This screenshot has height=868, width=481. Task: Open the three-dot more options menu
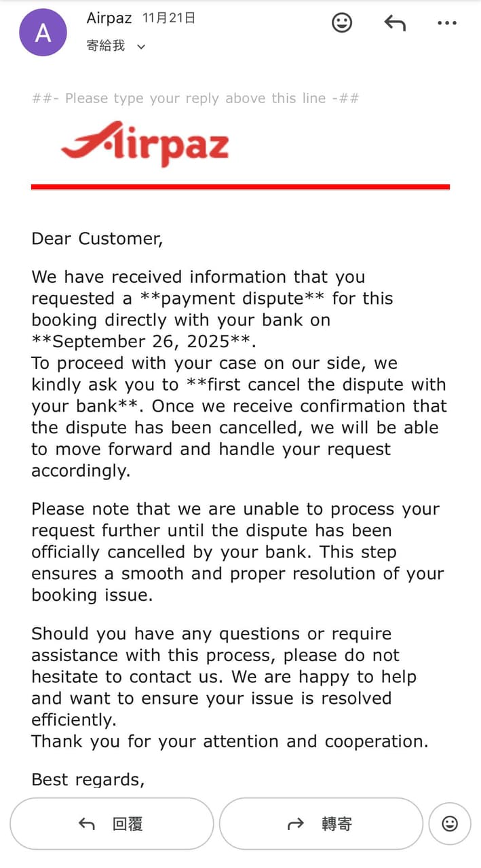(x=447, y=23)
